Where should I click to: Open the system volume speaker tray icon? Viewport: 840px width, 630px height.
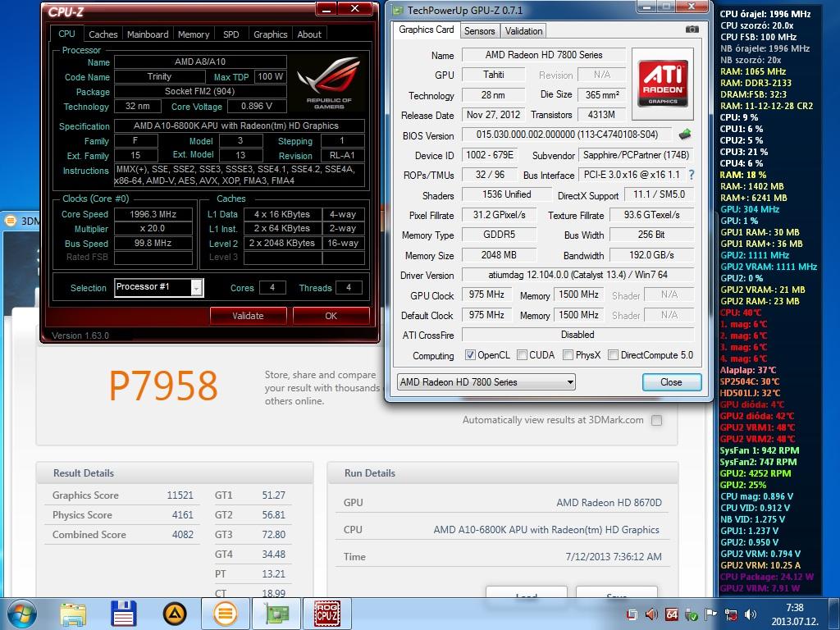click(750, 614)
